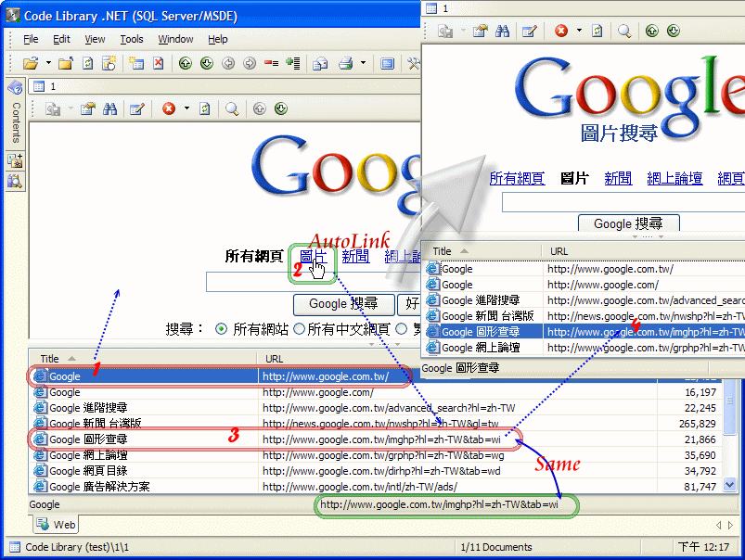Select 'Google 網上論壇' in the right panel list
This screenshot has width=745, height=560.
pyautogui.click(x=584, y=348)
